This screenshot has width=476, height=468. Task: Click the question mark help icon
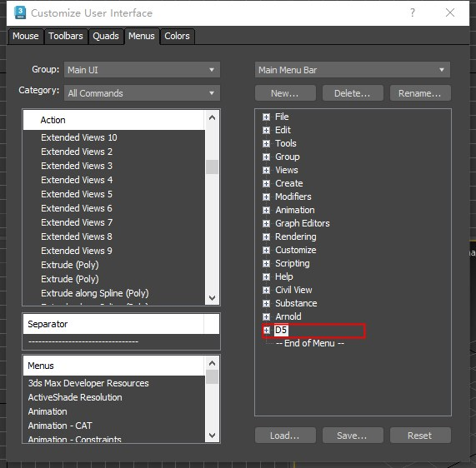click(413, 12)
